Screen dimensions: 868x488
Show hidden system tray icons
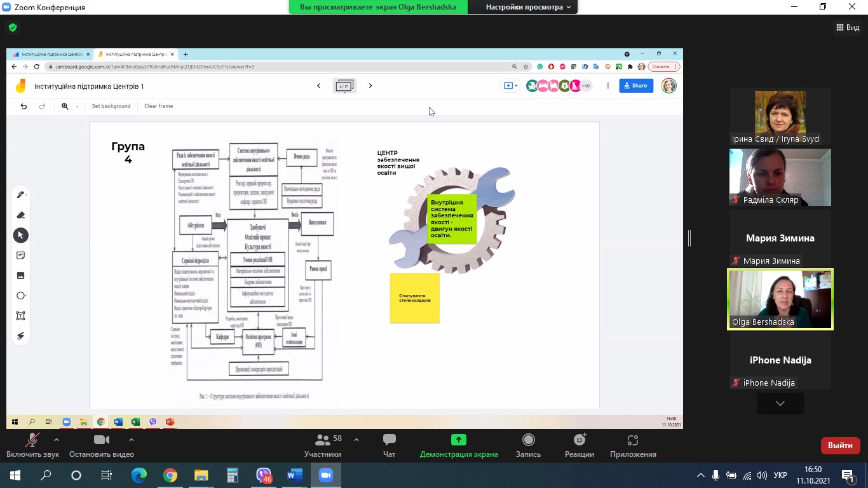coord(701,475)
